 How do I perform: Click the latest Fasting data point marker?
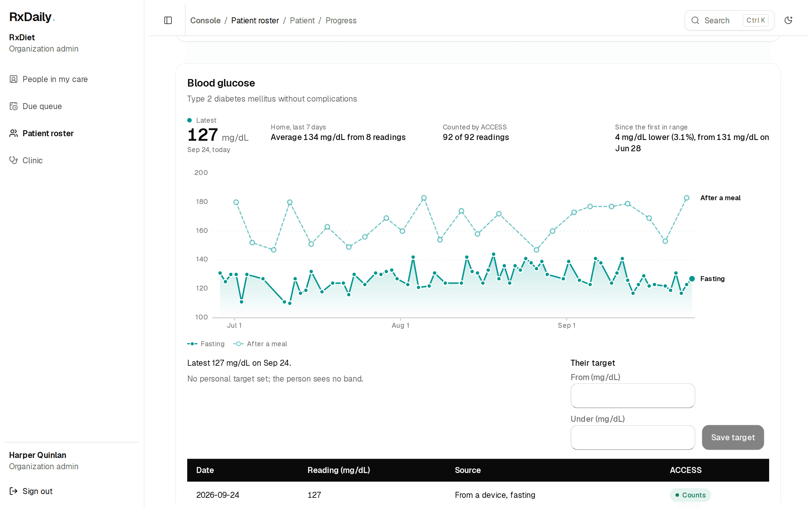[x=692, y=279]
